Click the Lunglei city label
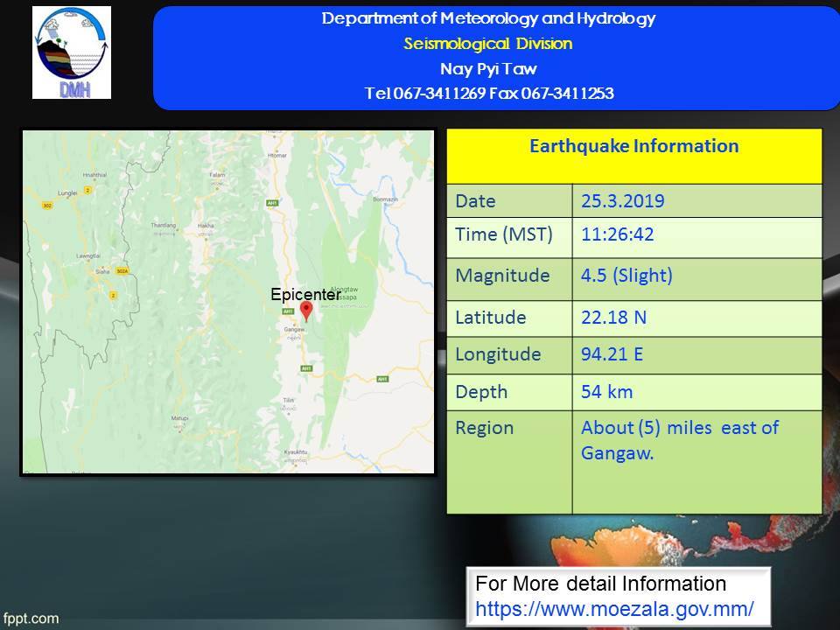 (68, 191)
